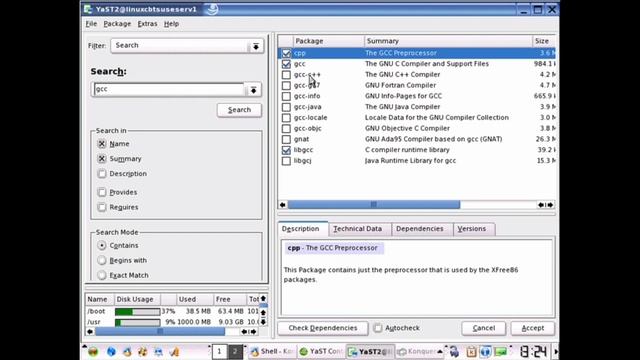Disable searching in Name
The image size is (640, 360).
coord(102,144)
